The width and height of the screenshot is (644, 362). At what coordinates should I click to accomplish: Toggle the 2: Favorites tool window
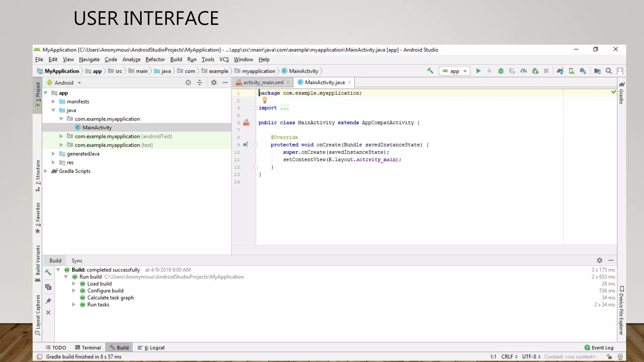pyautogui.click(x=38, y=218)
